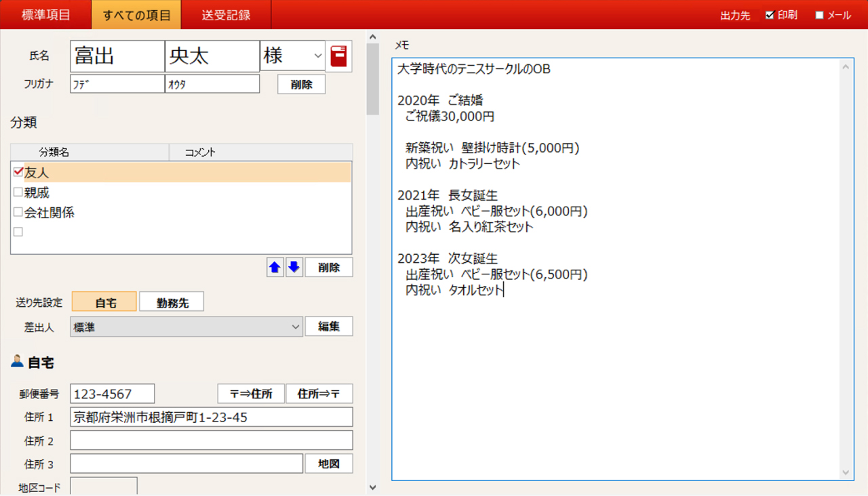868x496 pixels.
Task: Switch to the 標準項目 tab
Action: tap(45, 15)
